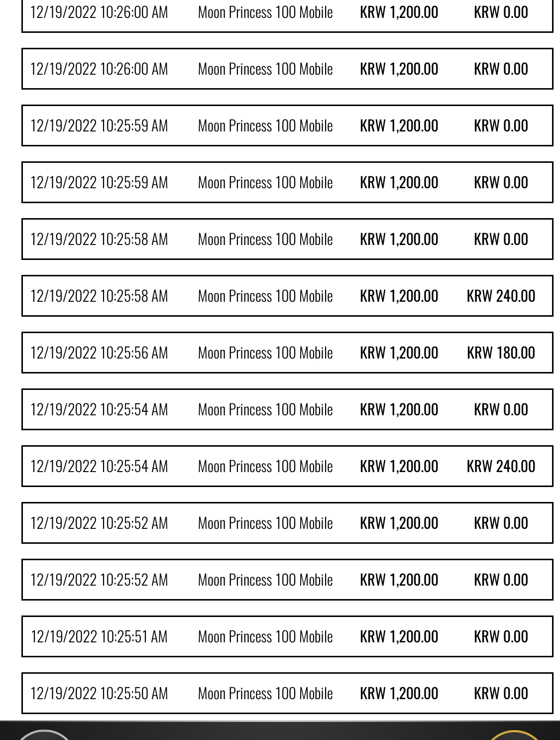Click the 12/19/2022 10:25:56 AM timestamp
The width and height of the screenshot is (560, 740).
(99, 353)
